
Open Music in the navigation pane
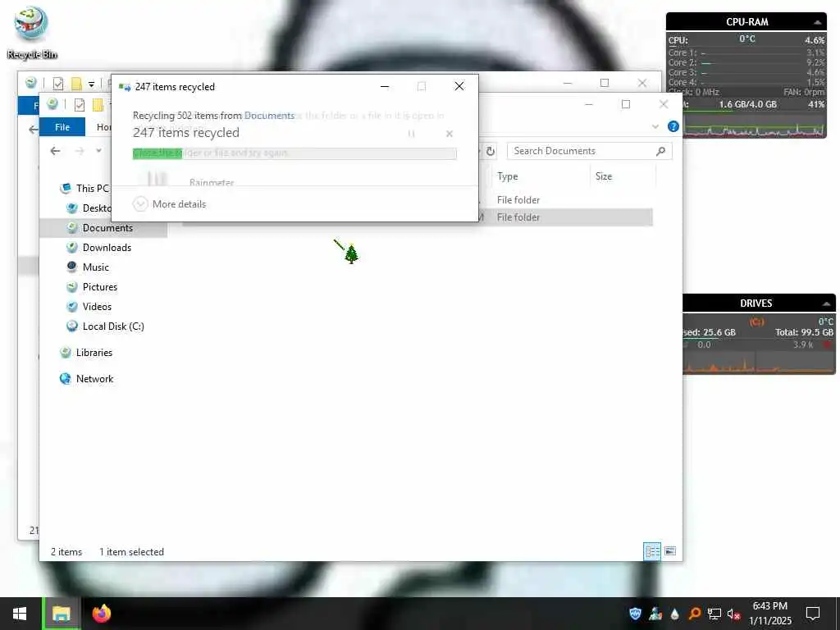(87, 267)
